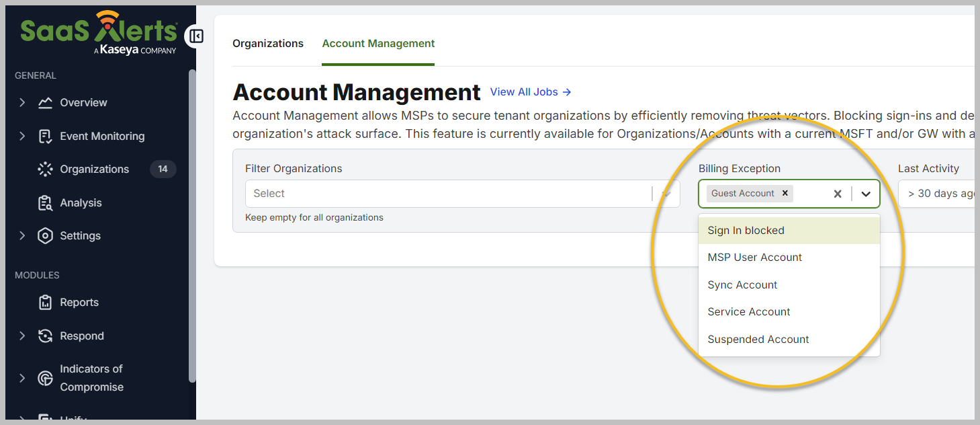Choose Sign In blocked option

click(746, 231)
